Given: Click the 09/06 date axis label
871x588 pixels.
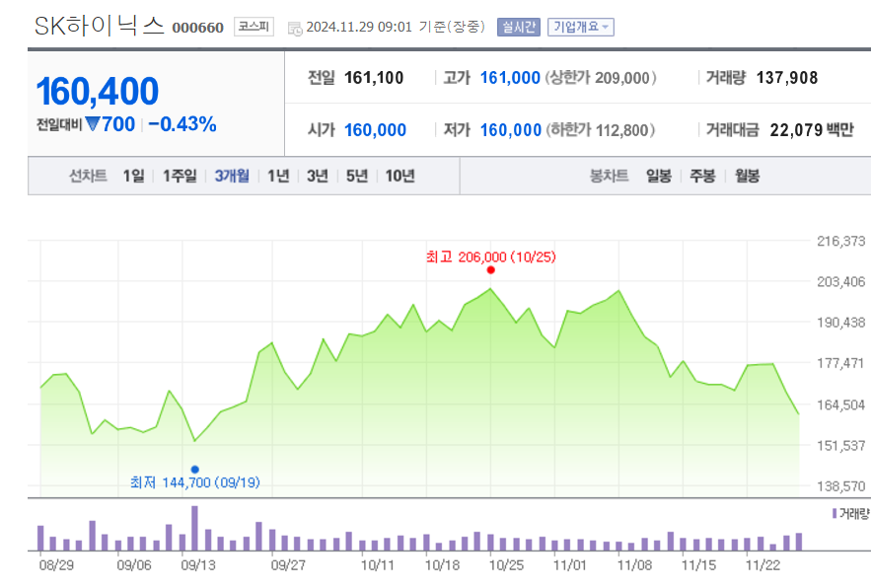Looking at the screenshot, I should pyautogui.click(x=134, y=565).
